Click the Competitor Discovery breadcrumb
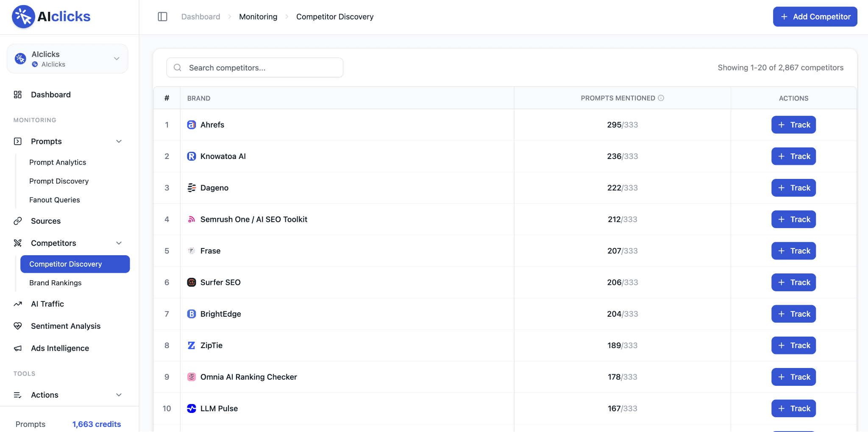 tap(335, 17)
